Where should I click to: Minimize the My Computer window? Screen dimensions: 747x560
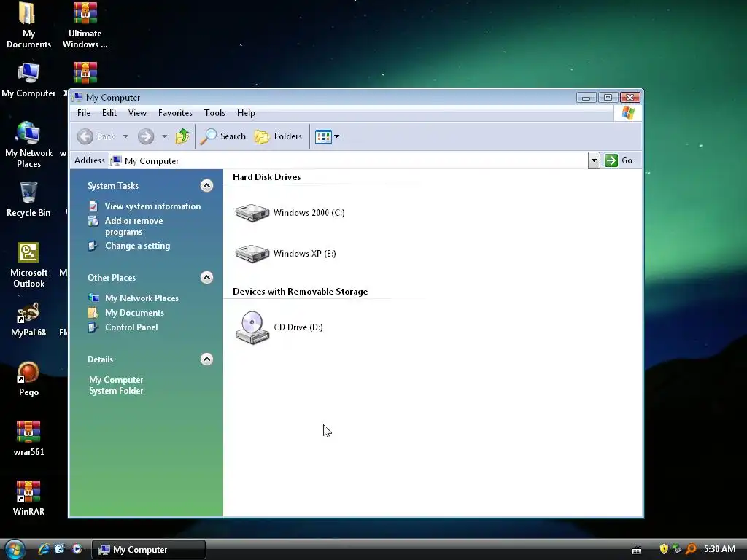(586, 98)
